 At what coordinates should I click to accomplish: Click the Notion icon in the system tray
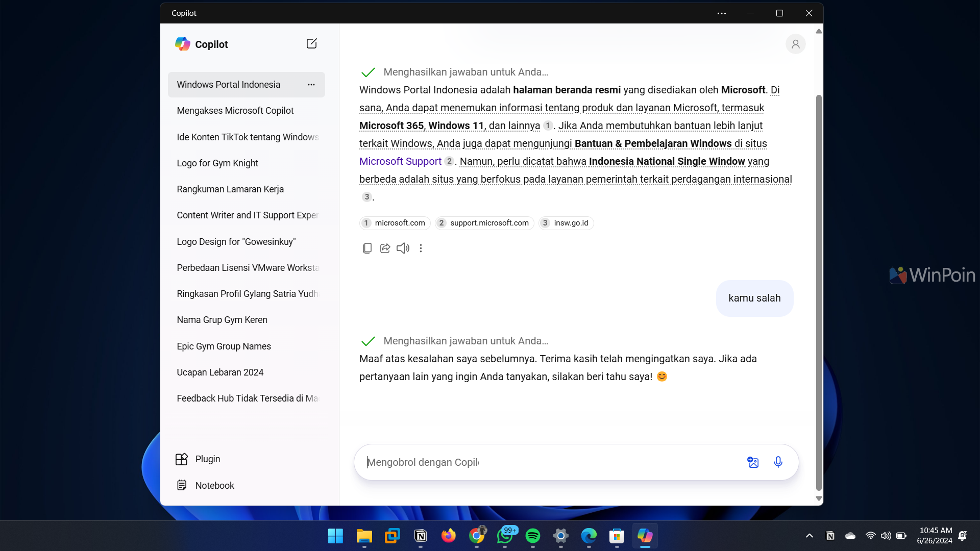coord(830,536)
